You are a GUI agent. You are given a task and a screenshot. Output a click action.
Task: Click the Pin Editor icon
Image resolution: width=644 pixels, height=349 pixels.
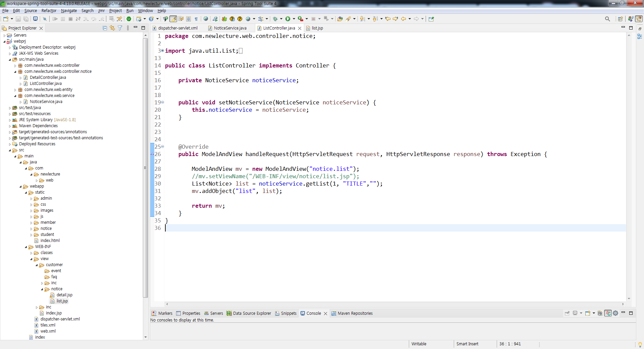tap(431, 19)
